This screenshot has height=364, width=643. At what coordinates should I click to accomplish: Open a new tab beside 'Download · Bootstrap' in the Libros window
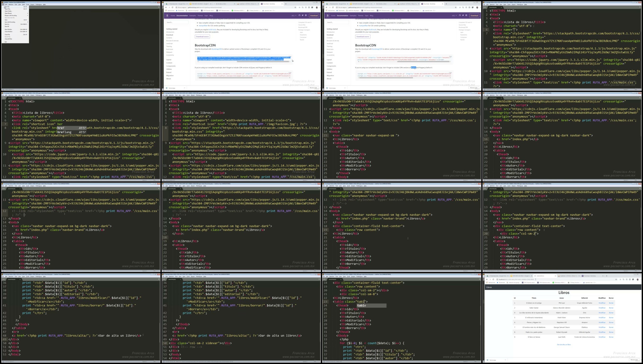pyautogui.click(x=606, y=276)
